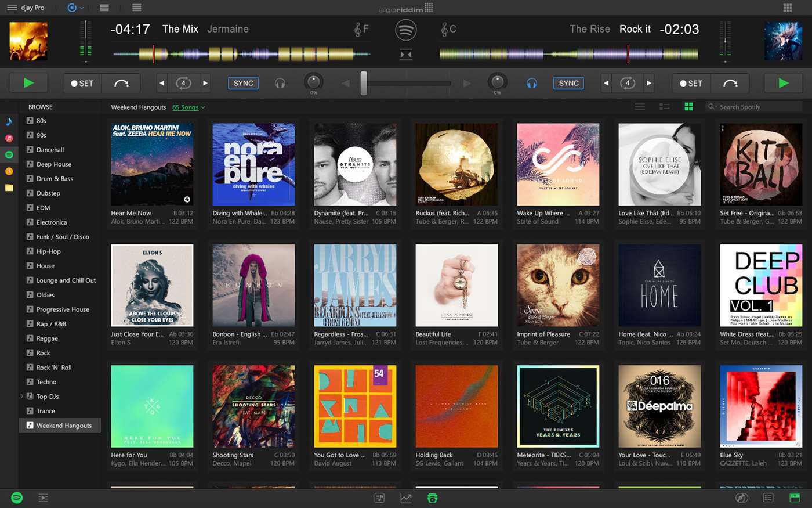Screen dimensions: 812x508
Task: Play the left deck
Action: (28, 83)
